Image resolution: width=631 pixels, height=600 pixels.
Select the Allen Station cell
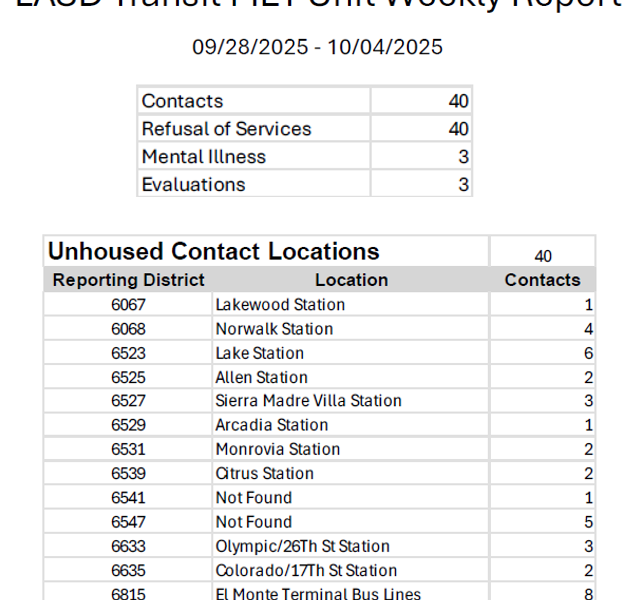click(x=261, y=377)
